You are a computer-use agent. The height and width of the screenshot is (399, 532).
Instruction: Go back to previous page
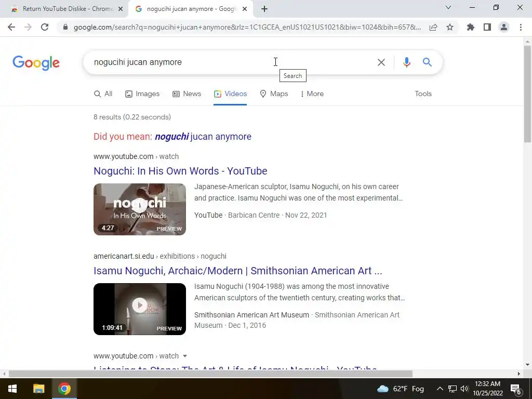(x=11, y=27)
